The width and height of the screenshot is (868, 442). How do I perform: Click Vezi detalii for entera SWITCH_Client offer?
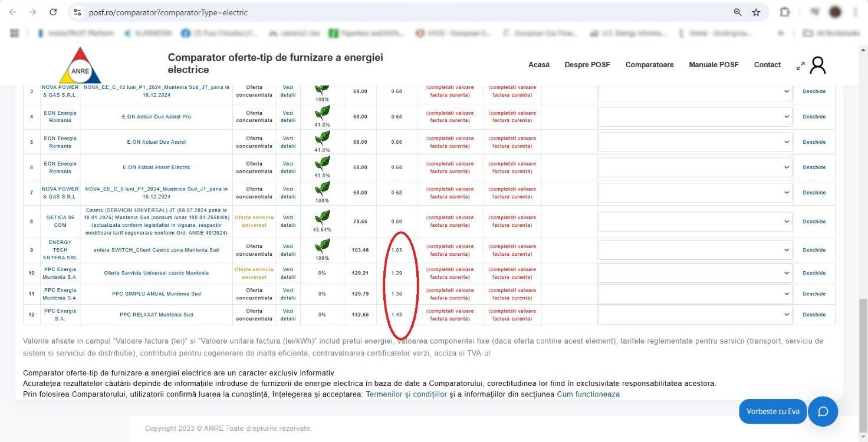(x=288, y=250)
